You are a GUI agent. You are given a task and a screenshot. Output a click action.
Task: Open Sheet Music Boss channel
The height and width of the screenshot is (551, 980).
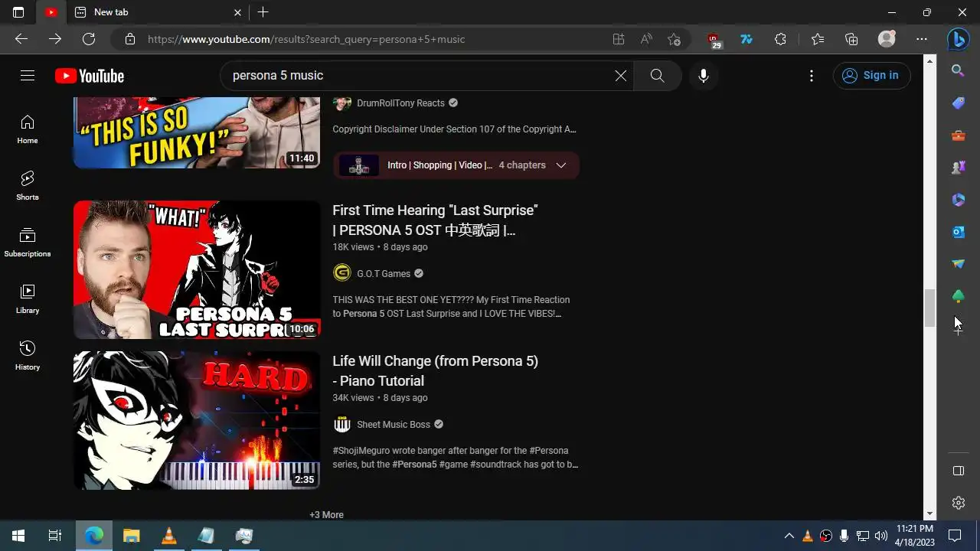tap(394, 425)
